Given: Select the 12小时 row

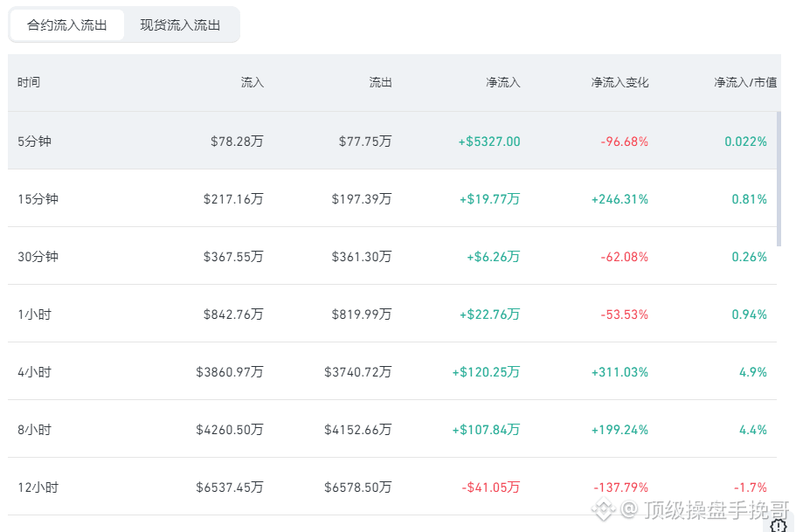Looking at the screenshot, I should pos(392,487).
